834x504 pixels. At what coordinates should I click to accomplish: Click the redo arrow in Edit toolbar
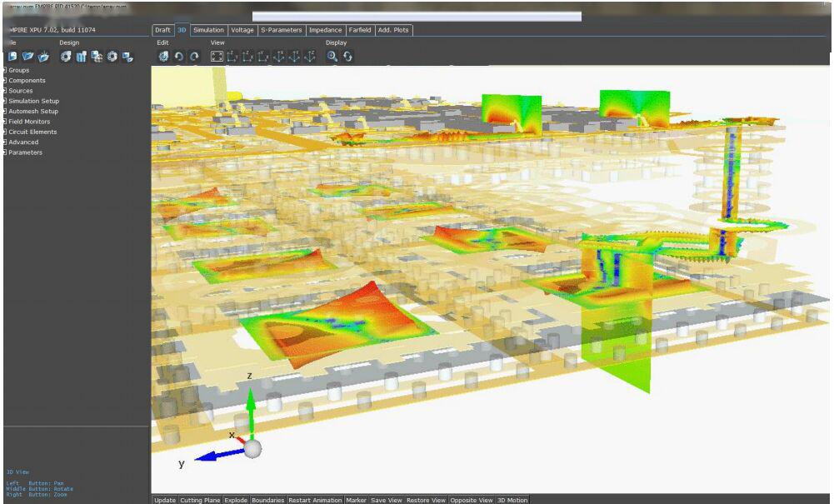194,57
